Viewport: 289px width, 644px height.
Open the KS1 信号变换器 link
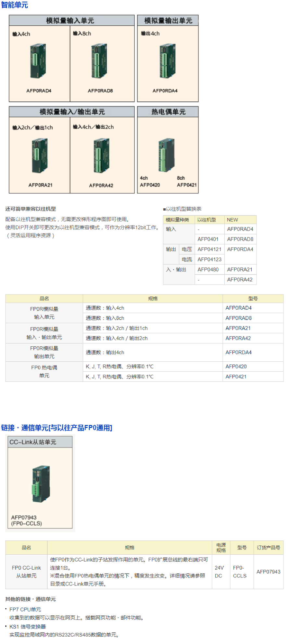click(x=28, y=626)
